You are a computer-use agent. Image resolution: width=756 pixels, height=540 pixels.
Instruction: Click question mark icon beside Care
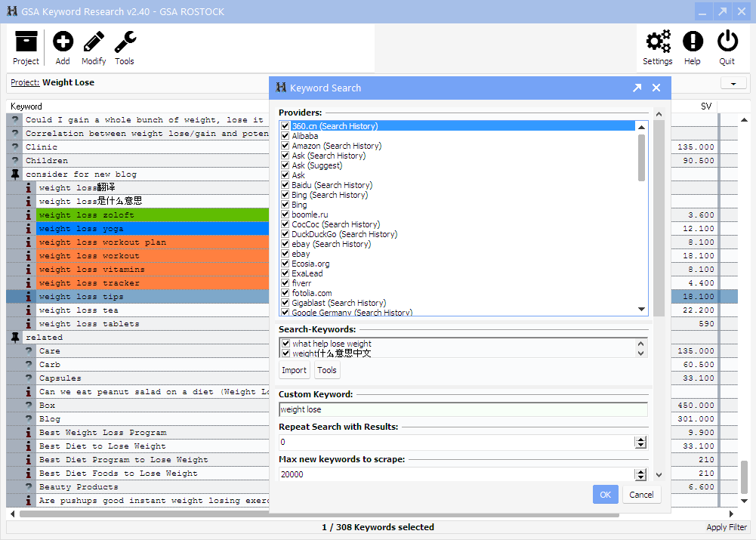tap(29, 351)
